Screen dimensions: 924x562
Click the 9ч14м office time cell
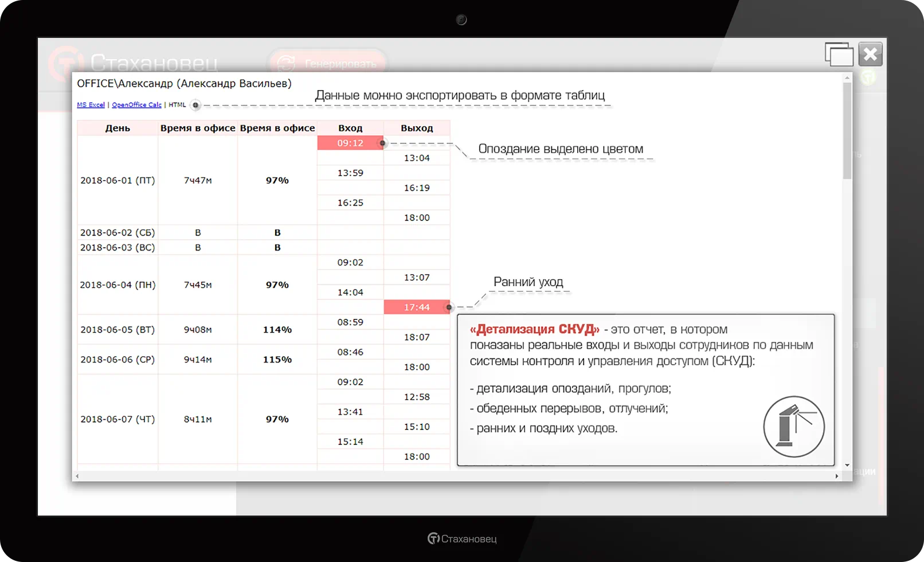click(198, 360)
